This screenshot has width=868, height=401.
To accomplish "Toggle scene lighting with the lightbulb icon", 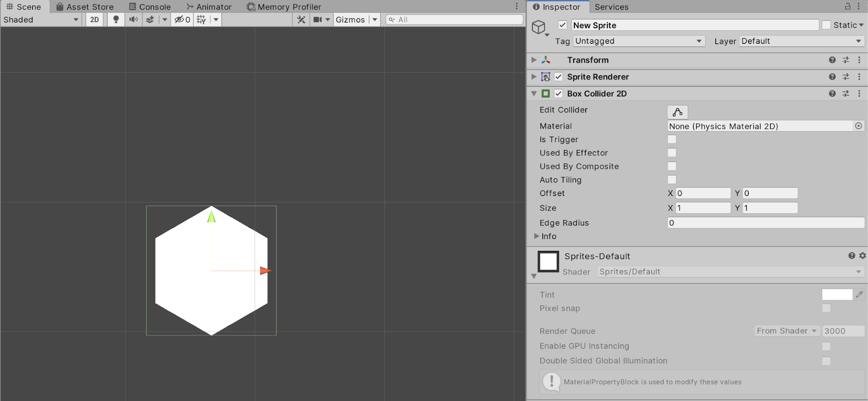I will (x=116, y=20).
